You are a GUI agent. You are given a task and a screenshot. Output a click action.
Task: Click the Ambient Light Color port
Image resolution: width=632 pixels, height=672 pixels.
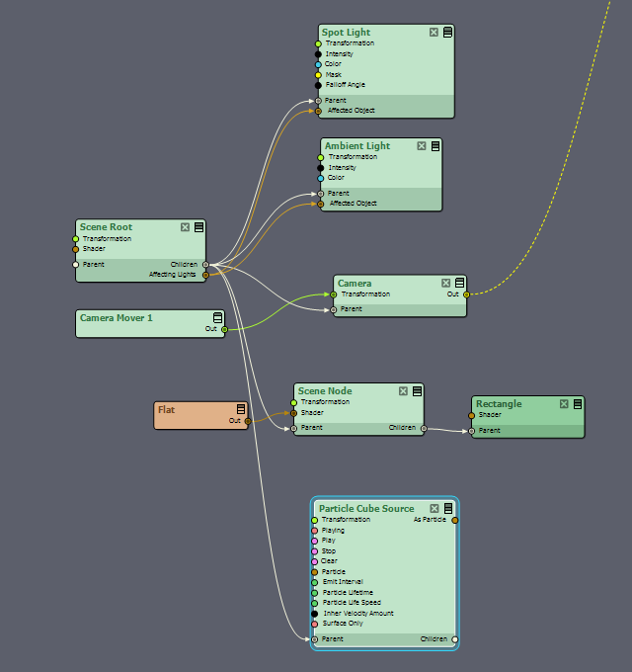[321, 178]
